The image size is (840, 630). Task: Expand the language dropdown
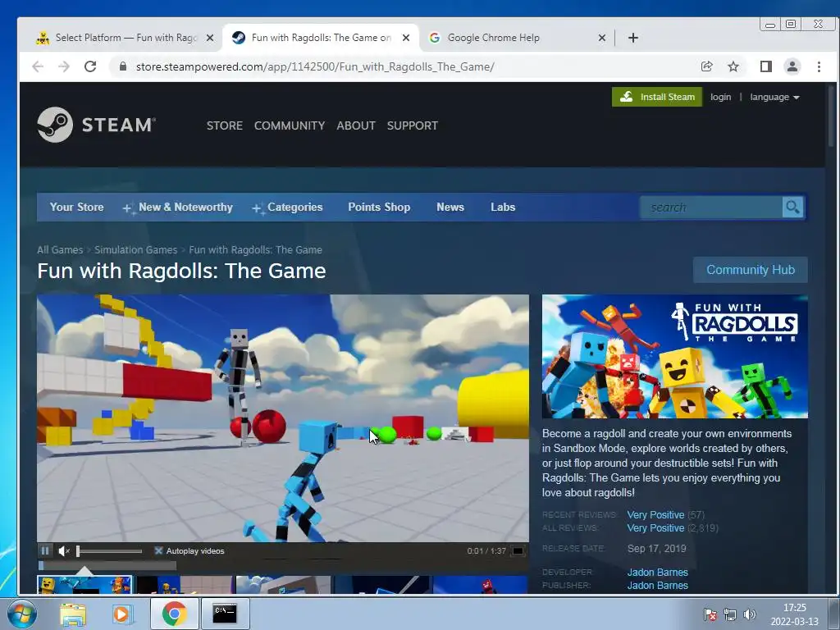tap(774, 97)
